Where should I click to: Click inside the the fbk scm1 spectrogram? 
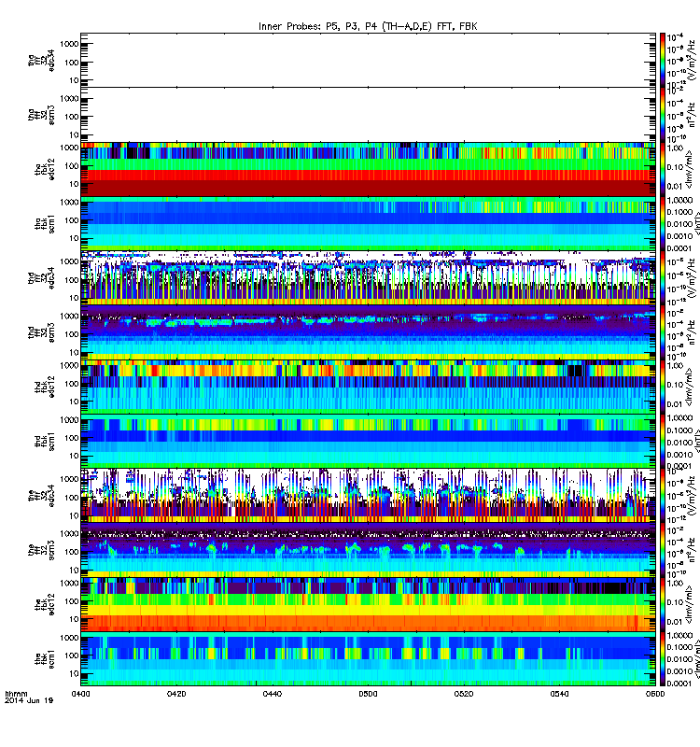coord(368,658)
